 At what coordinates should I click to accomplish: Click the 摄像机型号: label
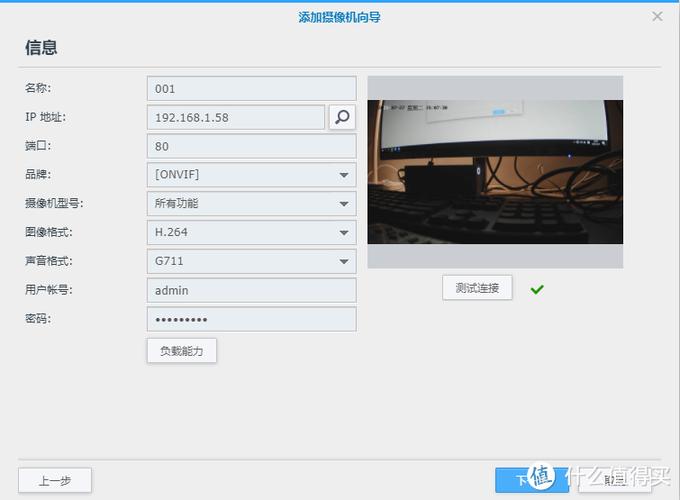[54, 203]
